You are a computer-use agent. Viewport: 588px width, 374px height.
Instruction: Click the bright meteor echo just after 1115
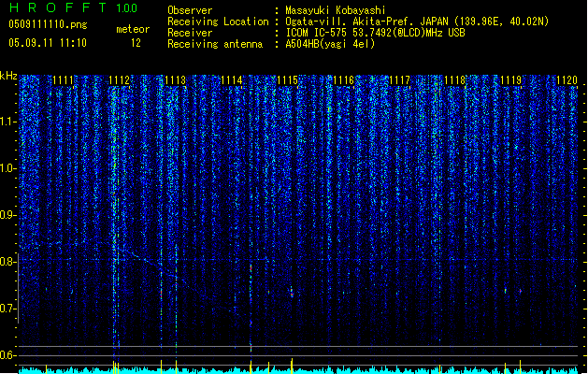click(x=292, y=293)
